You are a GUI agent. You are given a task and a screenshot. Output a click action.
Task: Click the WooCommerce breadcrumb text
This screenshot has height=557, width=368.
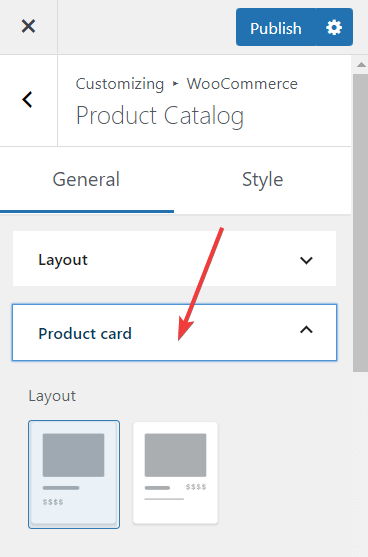pyautogui.click(x=242, y=84)
